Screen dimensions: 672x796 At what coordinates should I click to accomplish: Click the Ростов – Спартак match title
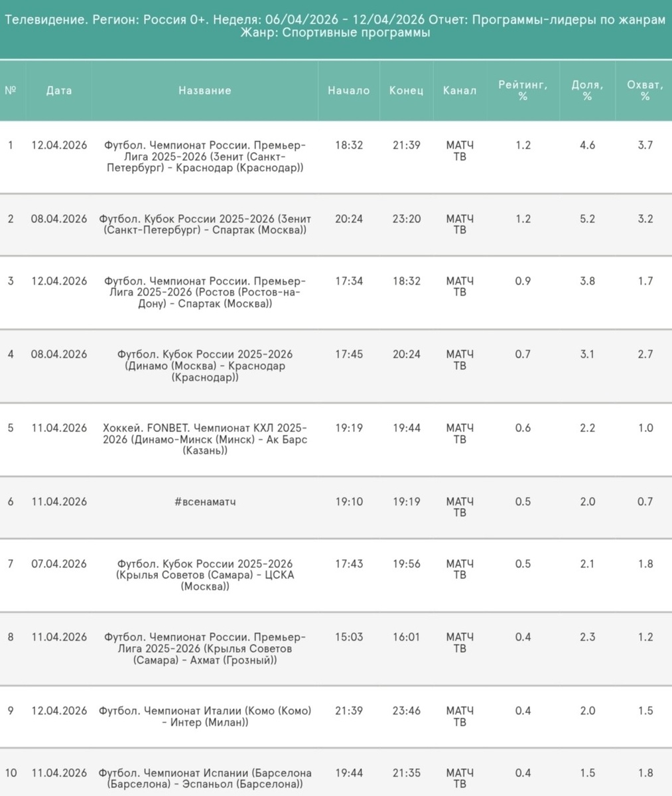tap(205, 292)
